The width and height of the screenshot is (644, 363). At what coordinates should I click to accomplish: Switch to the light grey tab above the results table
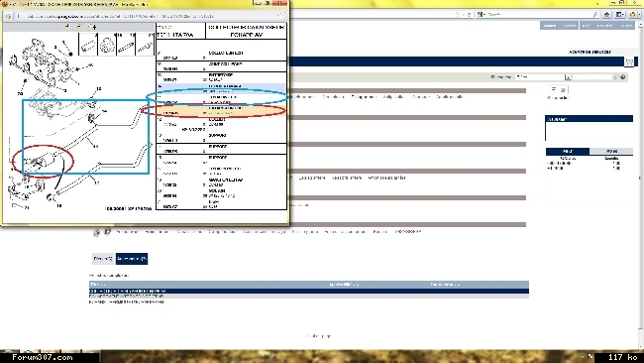coord(103,259)
